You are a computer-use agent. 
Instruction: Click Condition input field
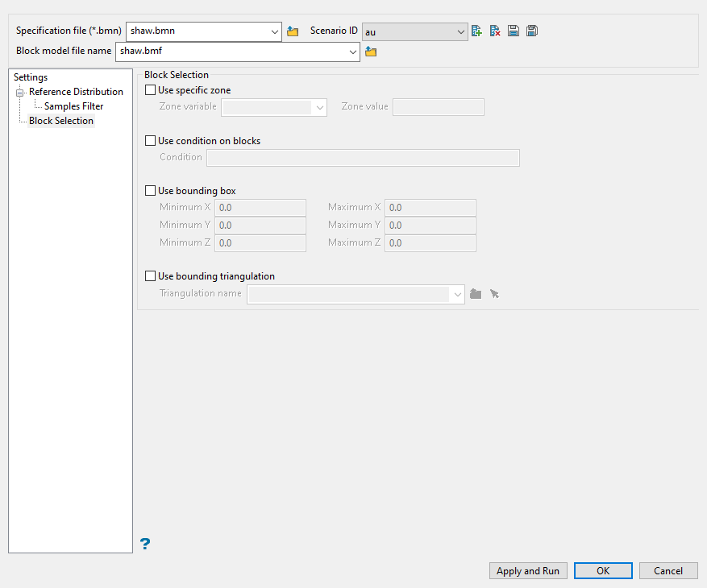click(363, 158)
